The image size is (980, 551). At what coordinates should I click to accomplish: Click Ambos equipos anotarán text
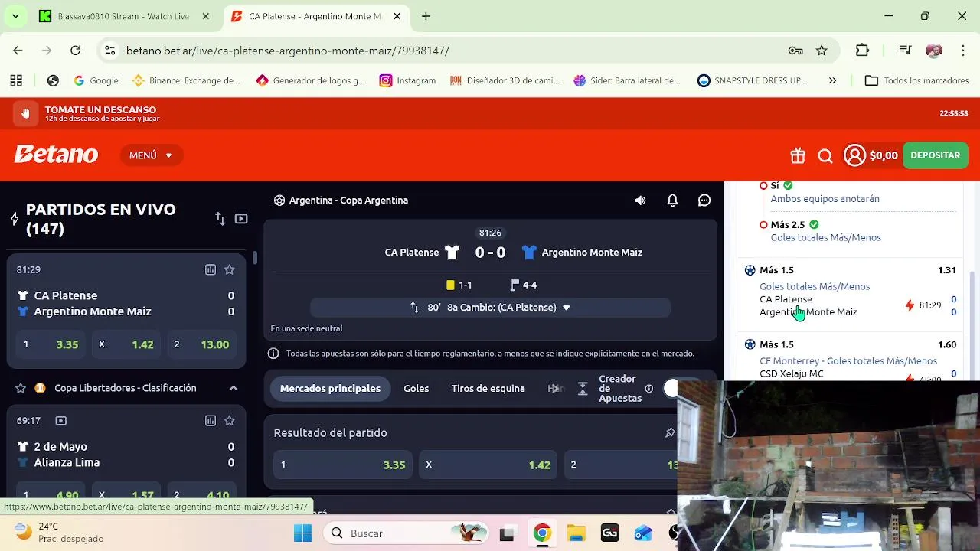(825, 199)
